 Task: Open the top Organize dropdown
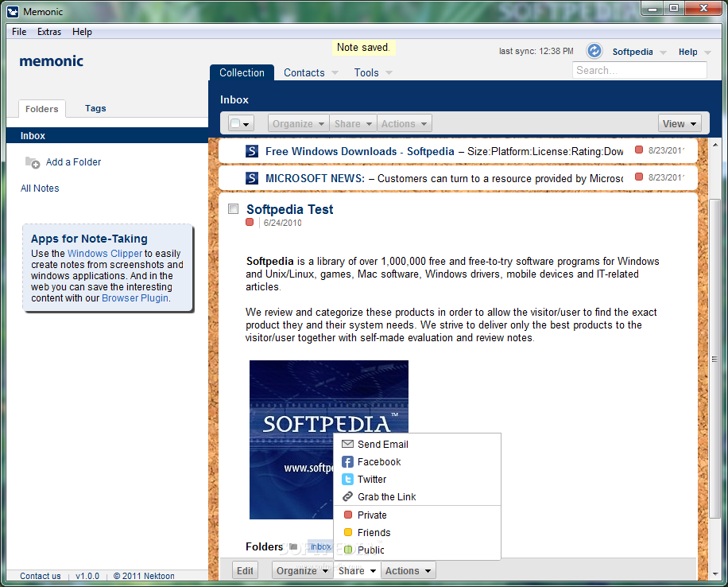pyautogui.click(x=298, y=123)
